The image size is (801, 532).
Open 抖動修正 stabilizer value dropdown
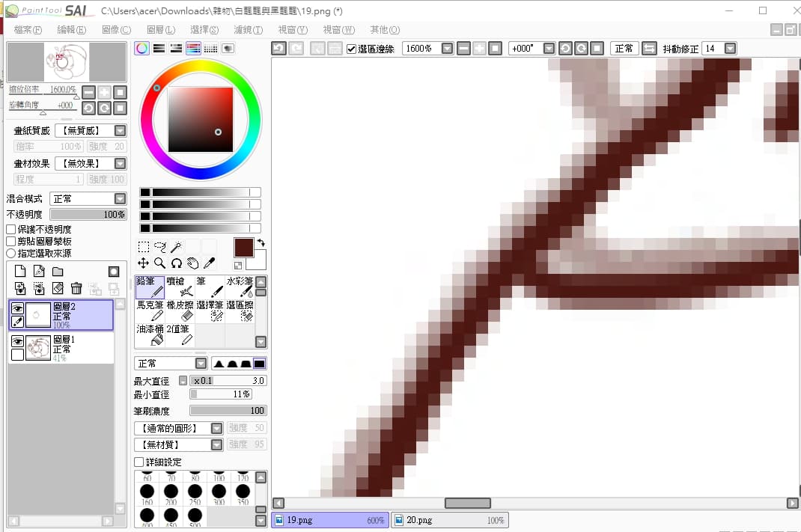tap(731, 49)
